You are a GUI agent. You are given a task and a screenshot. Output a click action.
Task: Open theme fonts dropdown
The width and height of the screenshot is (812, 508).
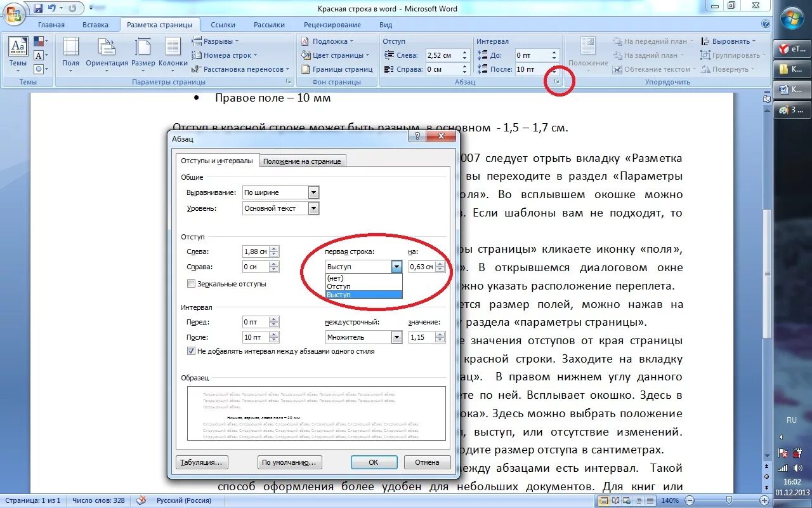pos(40,55)
